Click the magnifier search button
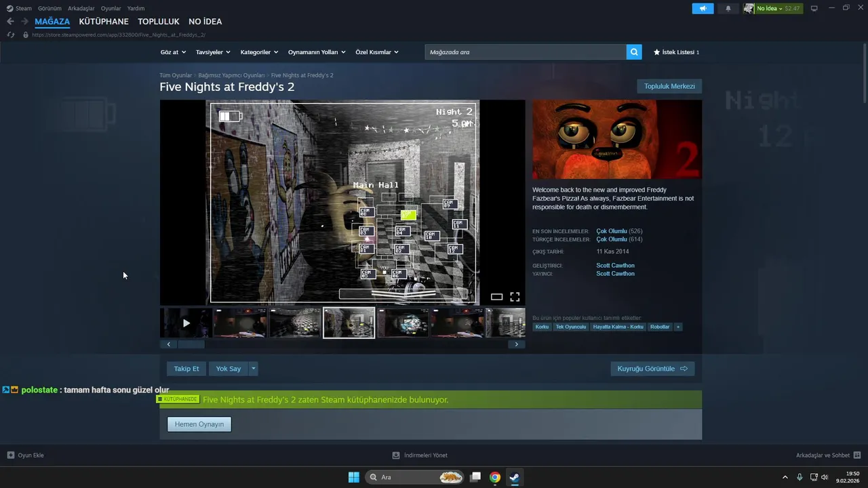The height and width of the screenshot is (488, 868). (634, 52)
